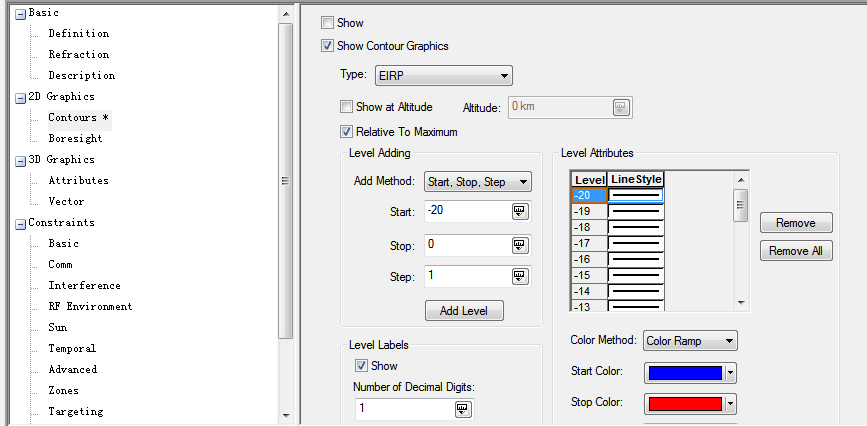Click tree panel scrollbar up arrow
Viewport: 867px width, 426px height.
tap(286, 14)
